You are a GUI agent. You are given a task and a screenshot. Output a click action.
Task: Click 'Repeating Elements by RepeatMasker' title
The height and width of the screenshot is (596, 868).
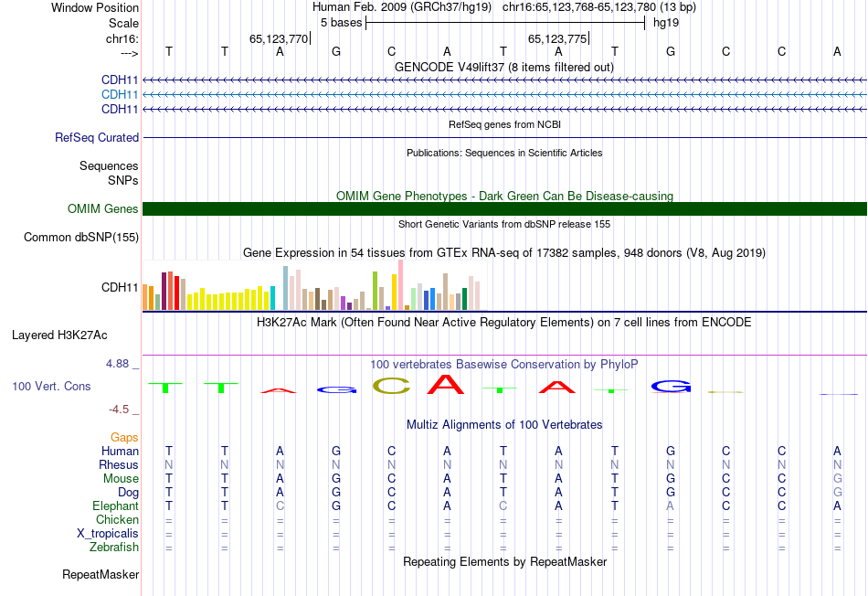click(504, 561)
